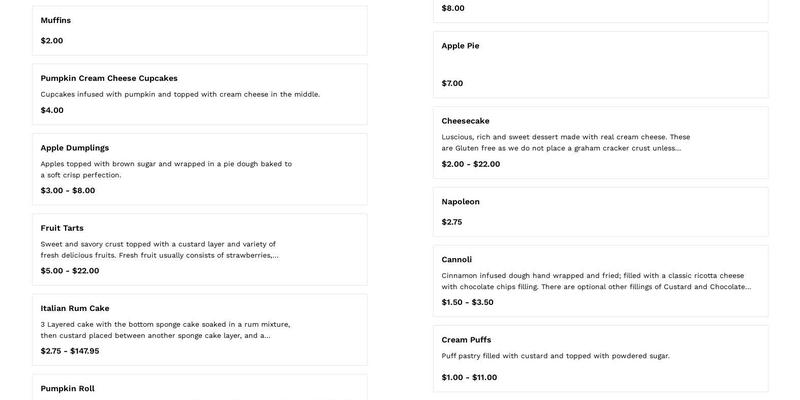Select the Cheesecake title
Screen dimensions: 800x400
[466, 121]
